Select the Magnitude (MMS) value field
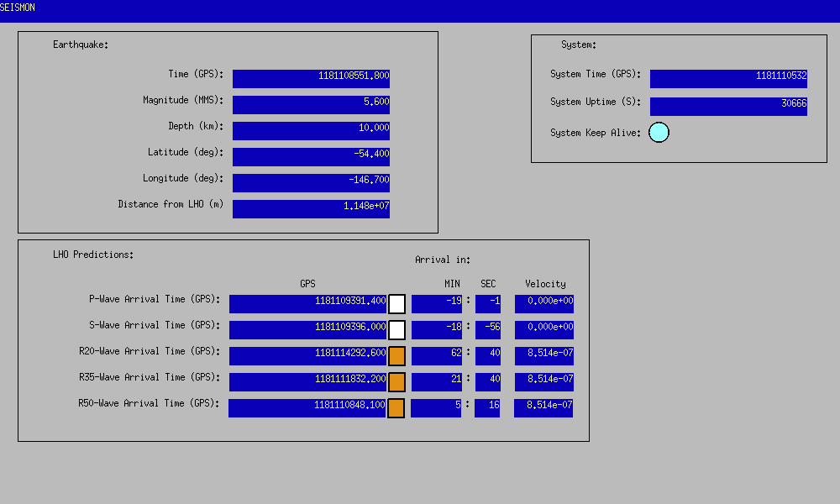This screenshot has height=504, width=840. (311, 104)
